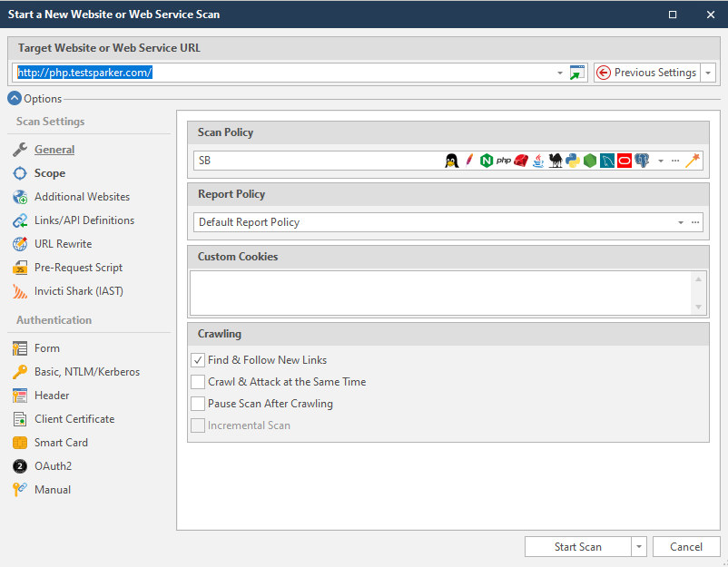Enable Pause Scan After Crawling
The width and height of the screenshot is (728, 567).
click(x=197, y=403)
